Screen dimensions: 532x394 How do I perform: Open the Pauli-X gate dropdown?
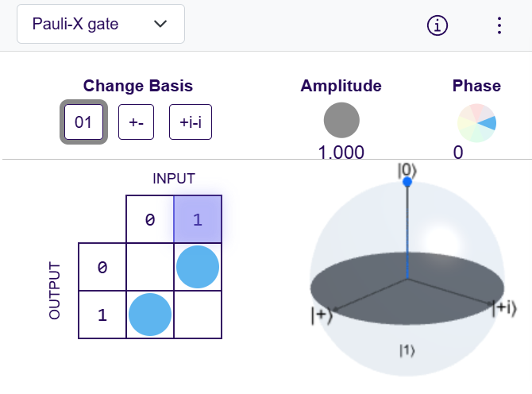click(100, 24)
